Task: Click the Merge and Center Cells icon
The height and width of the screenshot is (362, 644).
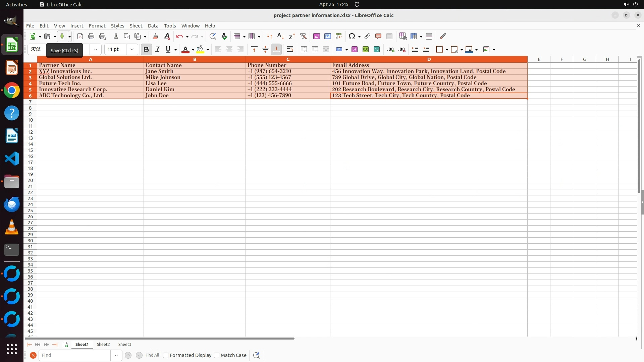Action: (x=304, y=49)
